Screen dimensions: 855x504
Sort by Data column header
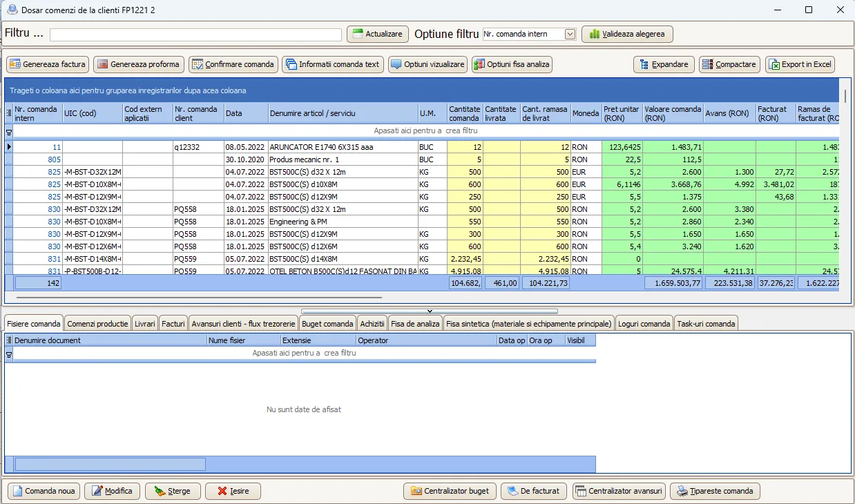pyautogui.click(x=246, y=113)
